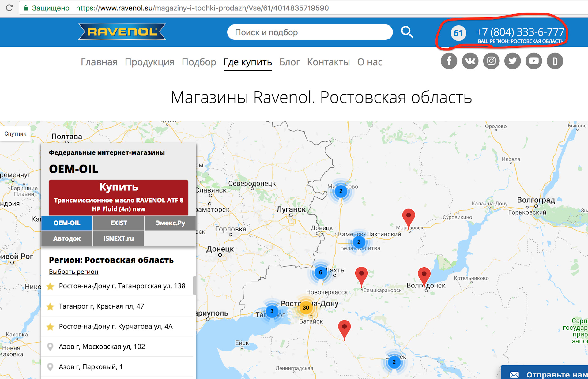Open cluster marker 2 near Миллерово
The image size is (588, 379).
pyautogui.click(x=341, y=191)
